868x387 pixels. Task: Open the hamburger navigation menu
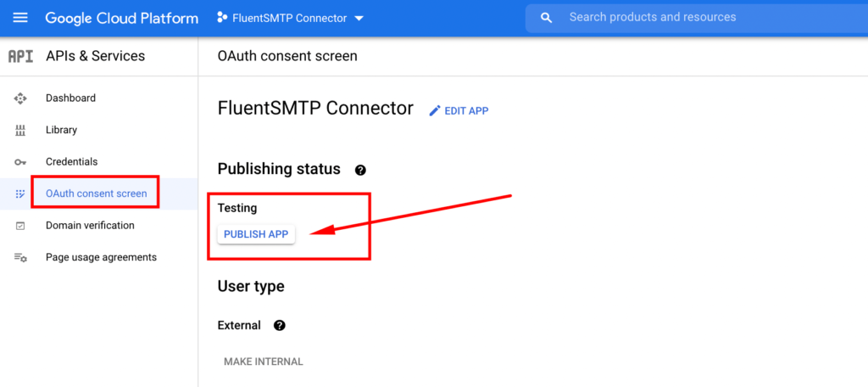pos(20,18)
